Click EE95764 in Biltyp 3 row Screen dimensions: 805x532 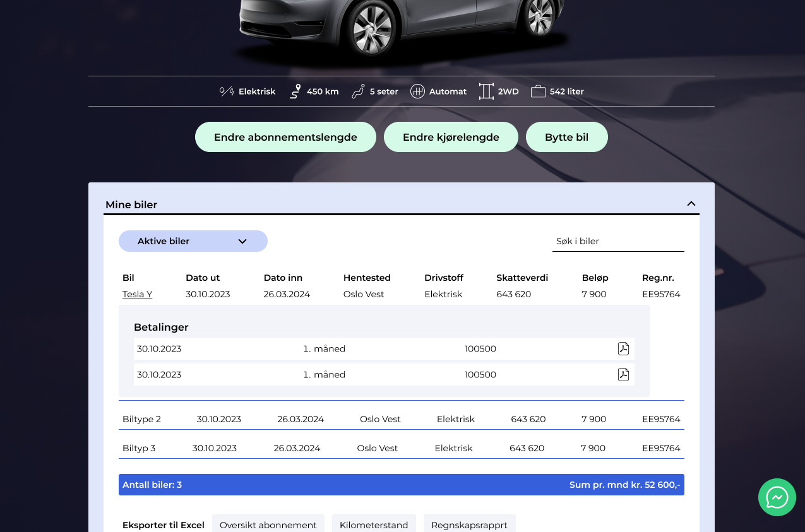pos(661,448)
